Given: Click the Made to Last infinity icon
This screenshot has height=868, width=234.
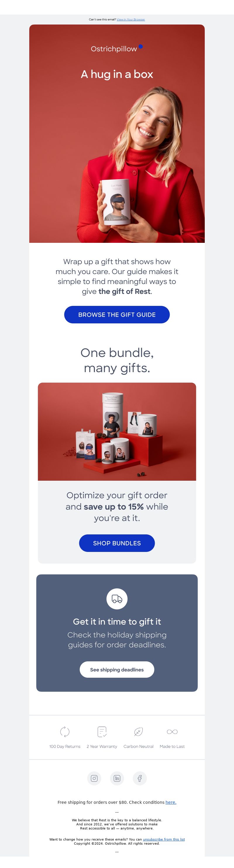Looking at the screenshot, I should (172, 731).
